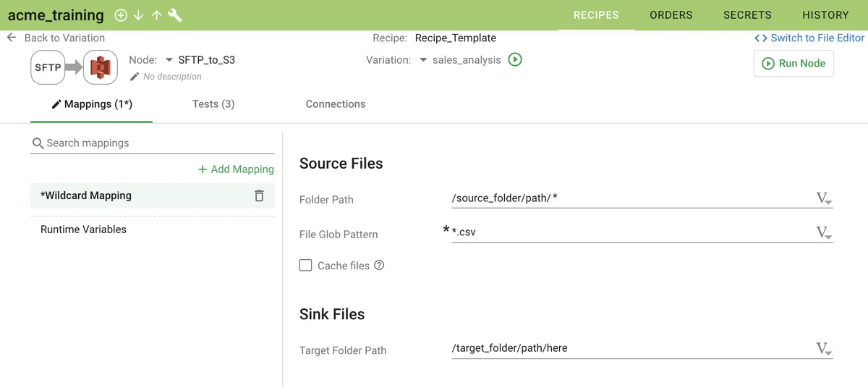Run the sales_analysis variation play icon
The image size is (868, 388).
pyautogui.click(x=515, y=60)
